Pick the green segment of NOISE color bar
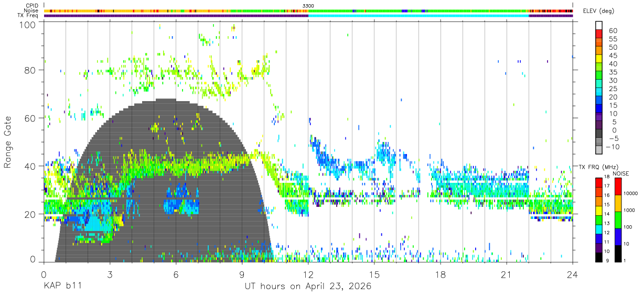The width and height of the screenshot is (644, 297). (618, 219)
